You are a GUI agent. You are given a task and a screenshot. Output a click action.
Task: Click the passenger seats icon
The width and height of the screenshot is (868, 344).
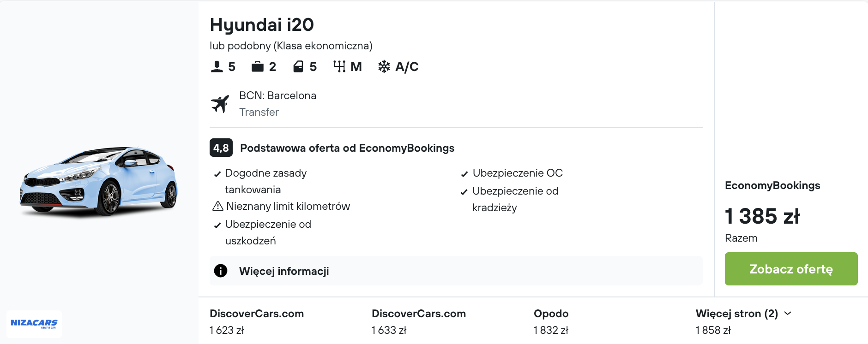(x=217, y=67)
